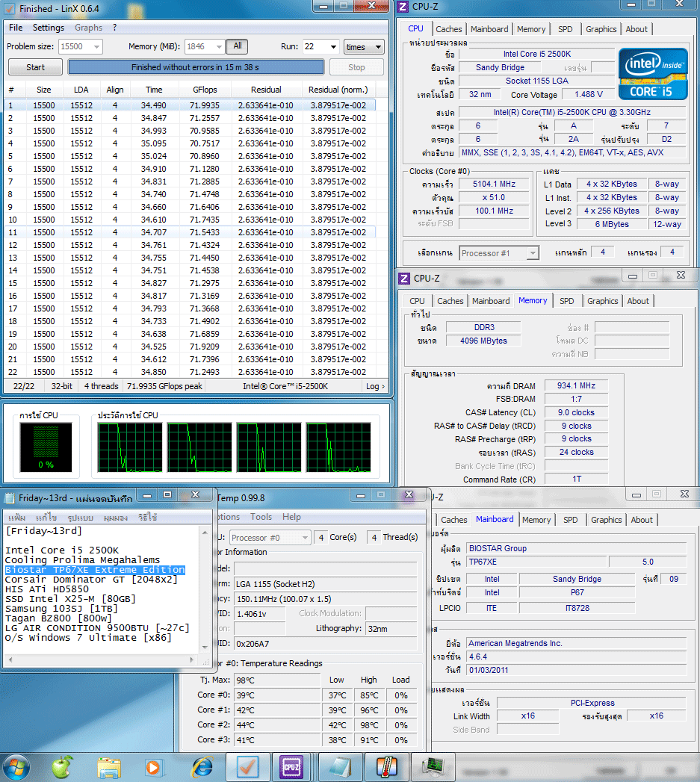The height and width of the screenshot is (782, 700).
Task: Select run 22 row with time 34.850
Action: click(190, 372)
